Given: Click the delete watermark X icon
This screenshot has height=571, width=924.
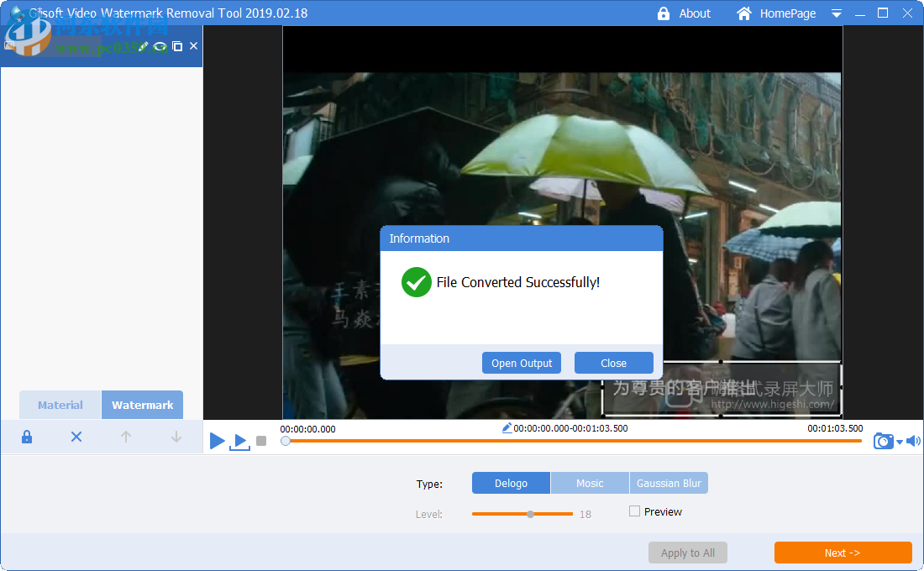Looking at the screenshot, I should [76, 437].
